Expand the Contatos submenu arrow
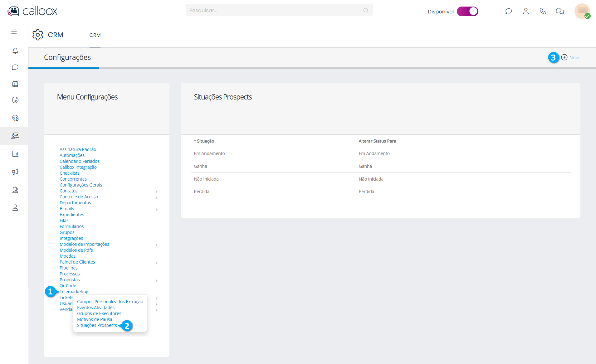Viewport: 596px width, 364px height. 156,192
